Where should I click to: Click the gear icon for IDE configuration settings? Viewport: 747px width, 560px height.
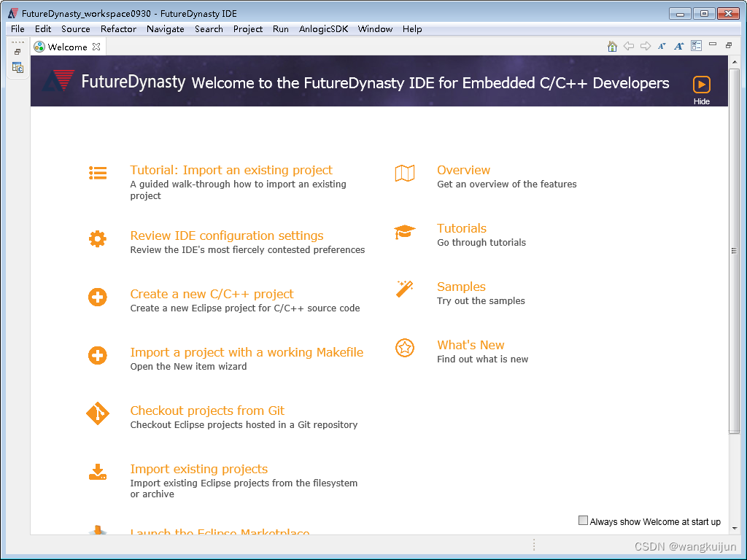coord(98,238)
